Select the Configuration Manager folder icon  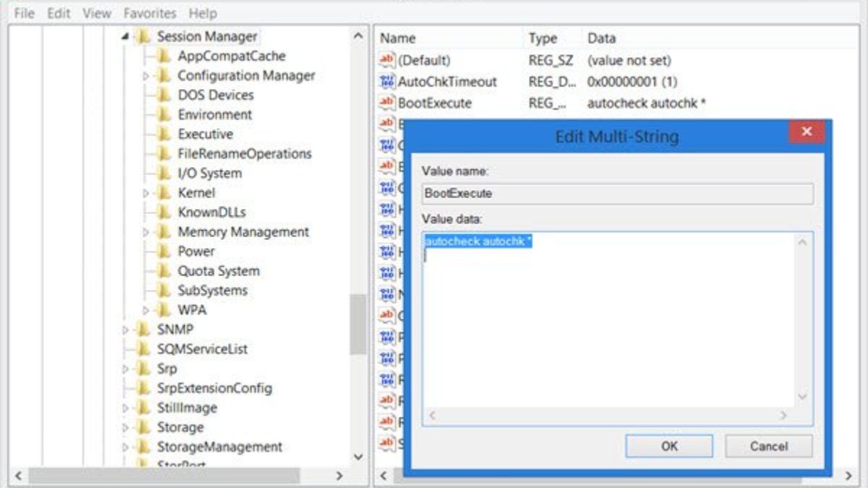coord(164,75)
